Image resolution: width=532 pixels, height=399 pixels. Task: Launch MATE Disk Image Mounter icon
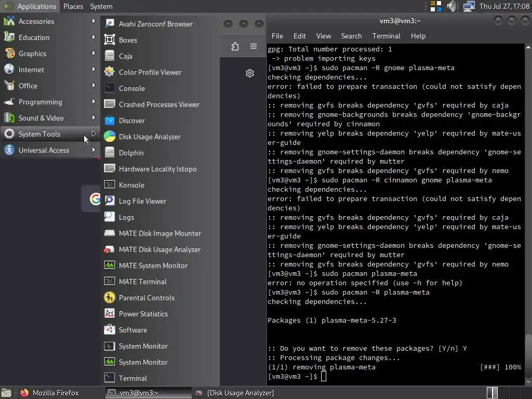(x=109, y=233)
